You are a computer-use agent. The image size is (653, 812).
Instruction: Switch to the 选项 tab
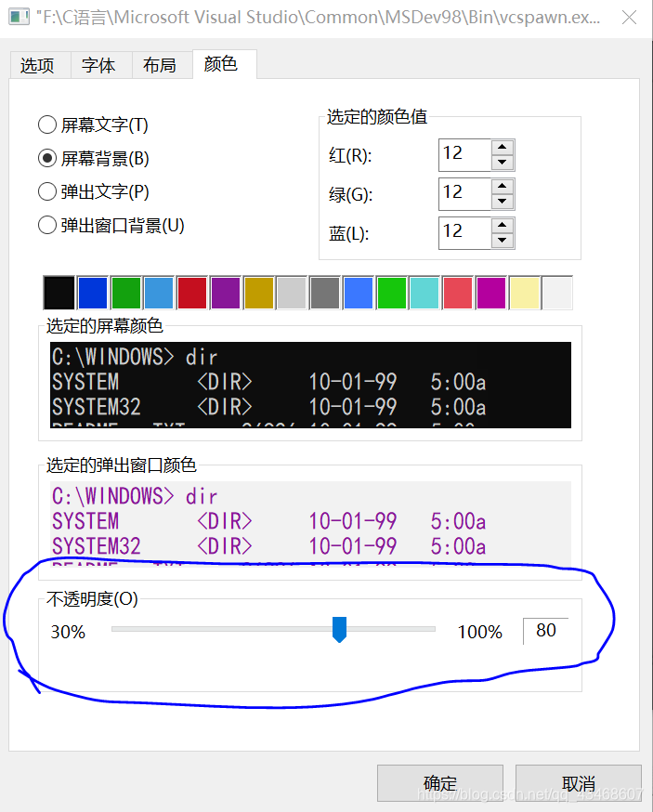point(40,65)
